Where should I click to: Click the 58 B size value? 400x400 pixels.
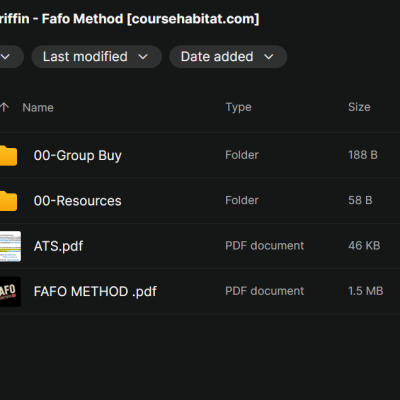point(360,200)
